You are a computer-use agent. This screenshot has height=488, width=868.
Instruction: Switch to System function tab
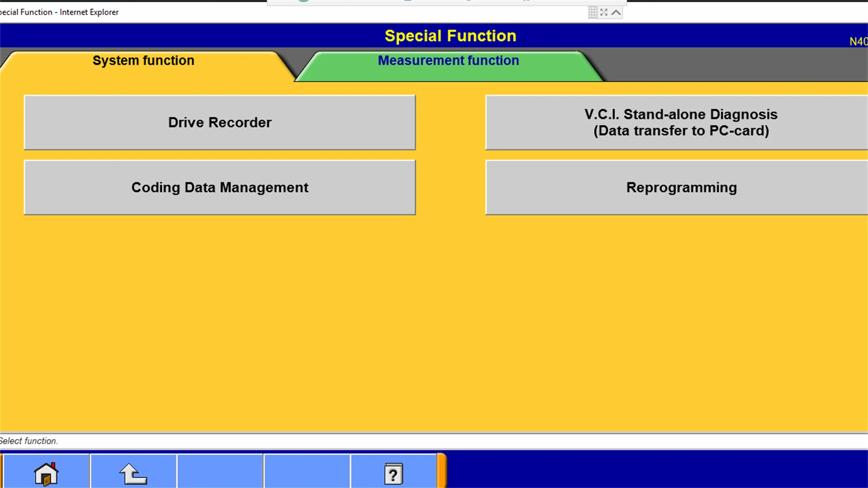pyautogui.click(x=143, y=60)
